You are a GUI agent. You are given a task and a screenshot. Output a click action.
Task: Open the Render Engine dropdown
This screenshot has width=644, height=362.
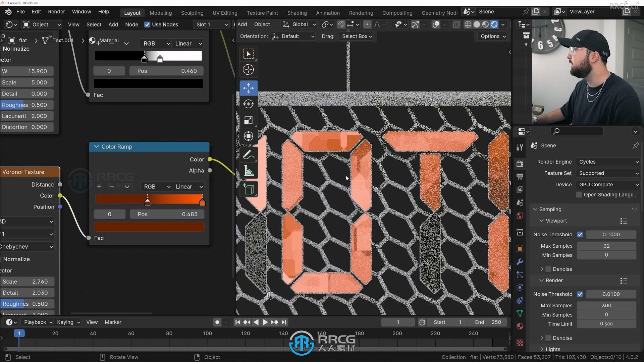(608, 162)
